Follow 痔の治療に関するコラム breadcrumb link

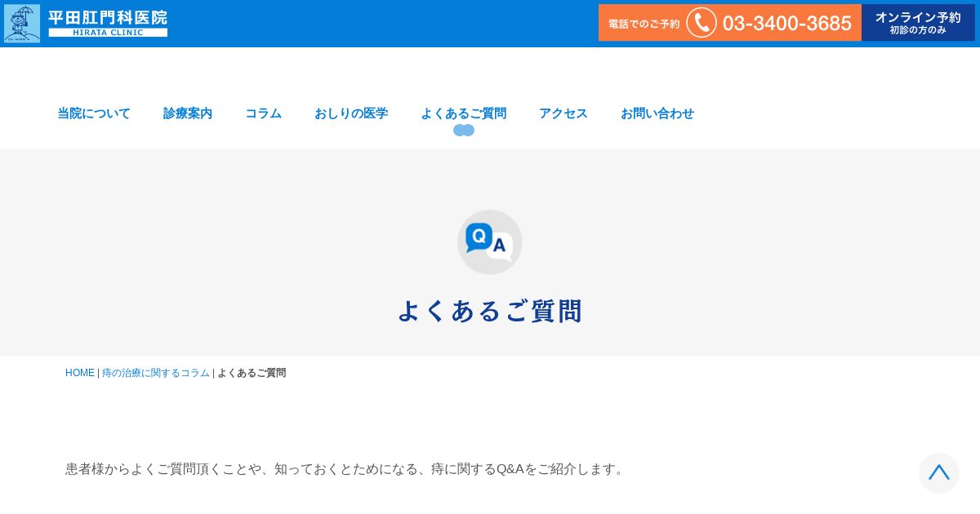point(156,373)
